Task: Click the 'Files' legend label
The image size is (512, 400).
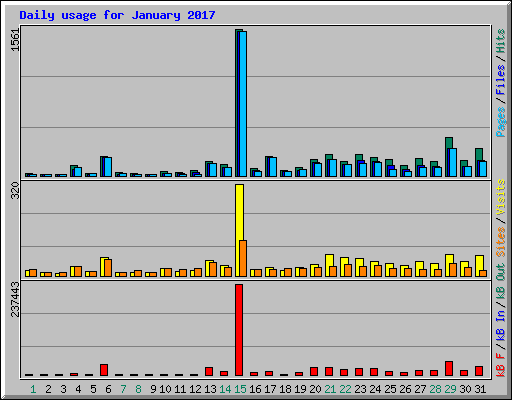Action: pyautogui.click(x=501, y=80)
